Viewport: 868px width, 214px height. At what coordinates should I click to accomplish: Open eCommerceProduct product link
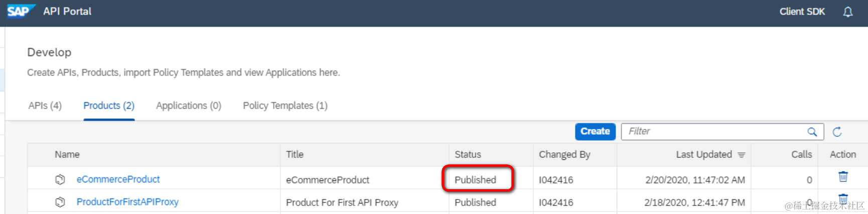click(118, 179)
